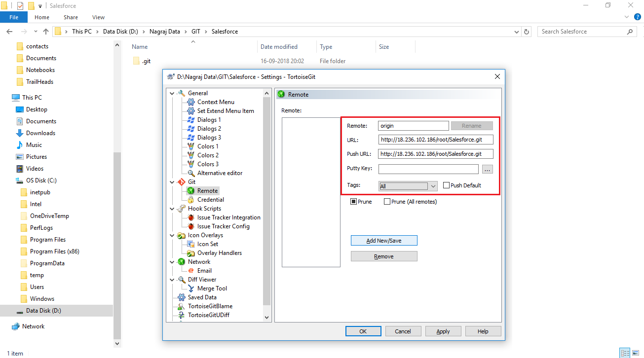Check the Push Default checkbox
This screenshot has width=644, height=358.
pos(446,185)
